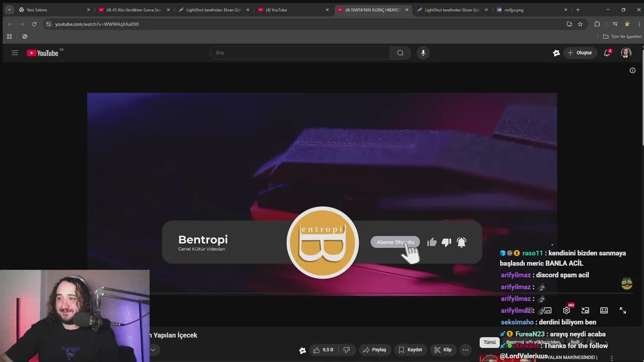Open the apps grid in bookmarks bar
Image resolution: width=644 pixels, height=362 pixels.
point(9,37)
